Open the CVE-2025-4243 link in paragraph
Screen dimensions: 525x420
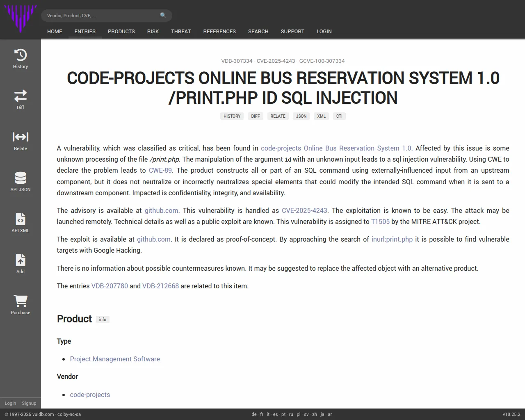coord(304,210)
